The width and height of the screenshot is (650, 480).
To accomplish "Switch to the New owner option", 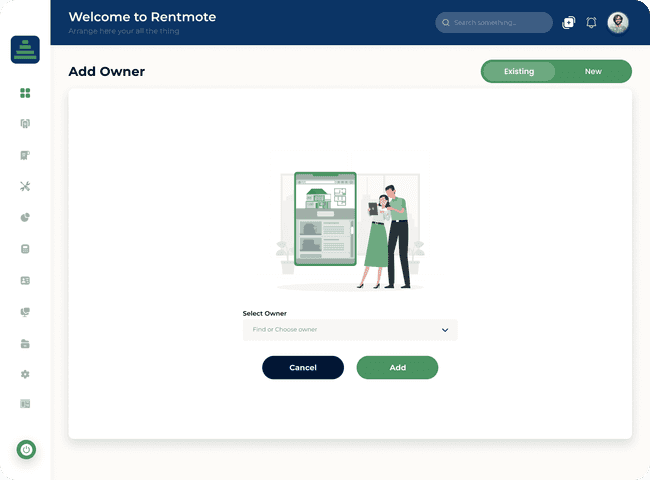I will click(x=593, y=71).
